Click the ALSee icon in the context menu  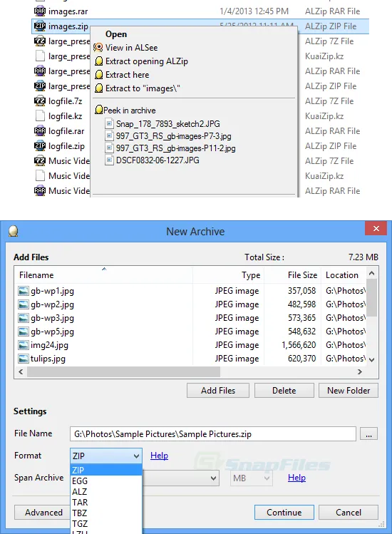(x=98, y=47)
